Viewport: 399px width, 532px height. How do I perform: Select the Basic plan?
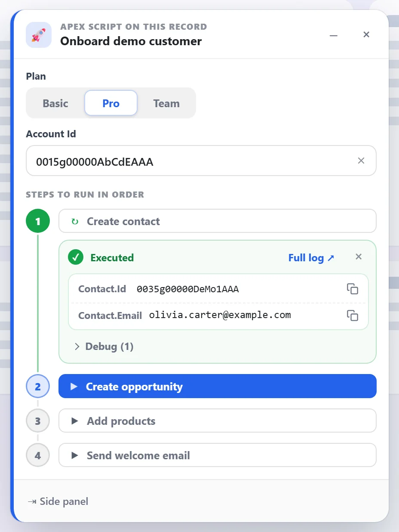coord(55,103)
